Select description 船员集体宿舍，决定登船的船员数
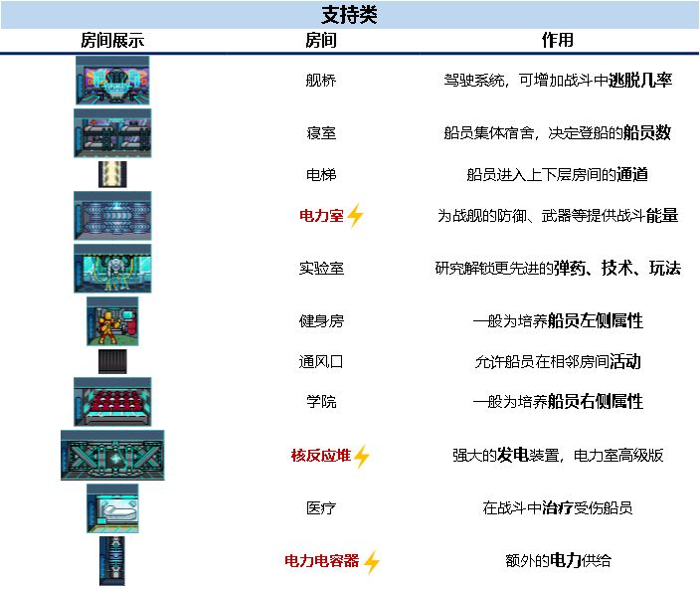This screenshot has width=700, height=589. click(558, 132)
